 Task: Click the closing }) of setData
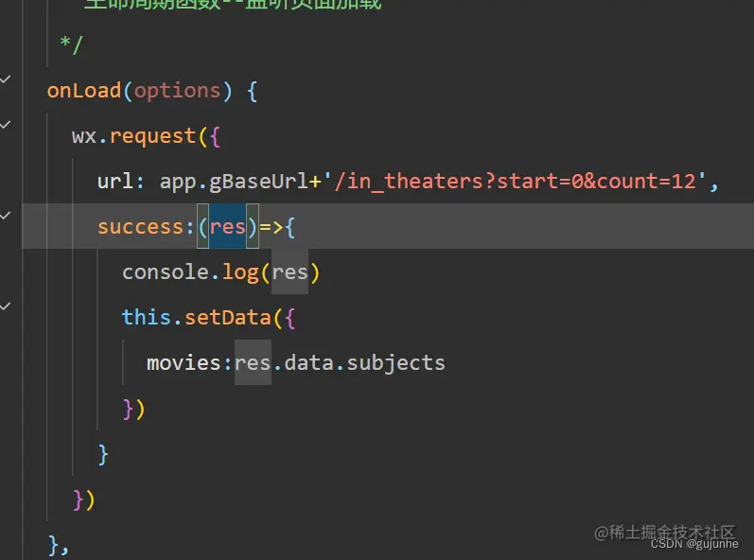(x=133, y=409)
